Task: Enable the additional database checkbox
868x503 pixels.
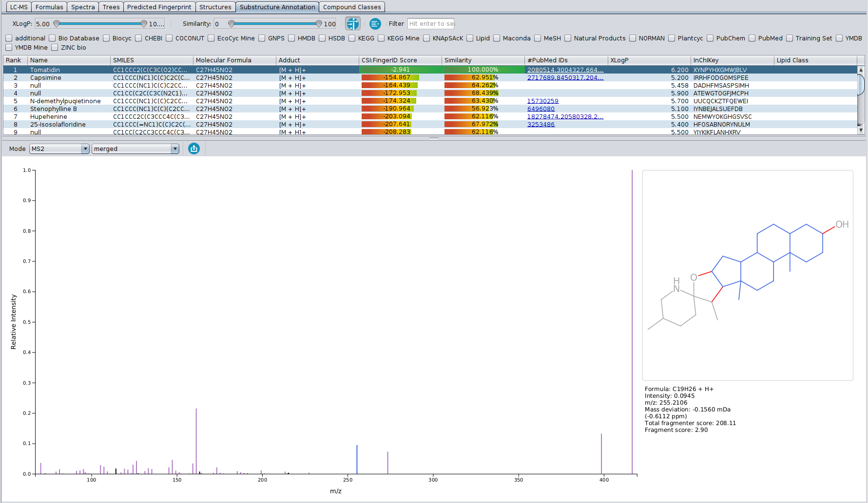Action: [9, 38]
